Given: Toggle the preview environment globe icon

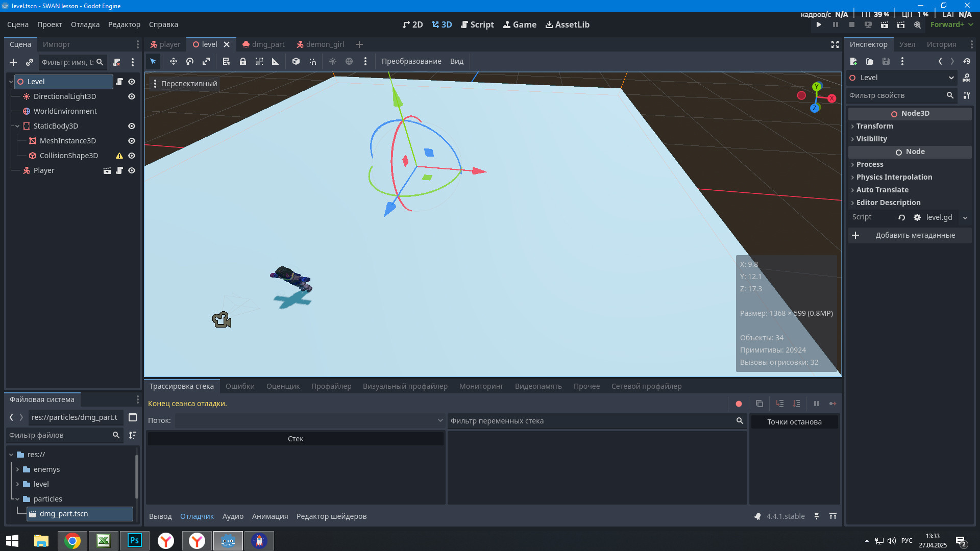Looking at the screenshot, I should (349, 61).
